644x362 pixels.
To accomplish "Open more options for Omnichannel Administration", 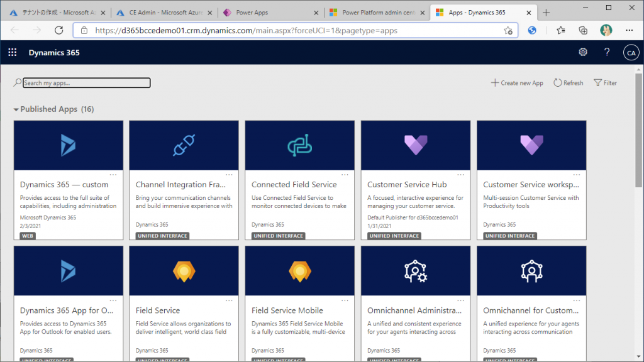I will (460, 301).
